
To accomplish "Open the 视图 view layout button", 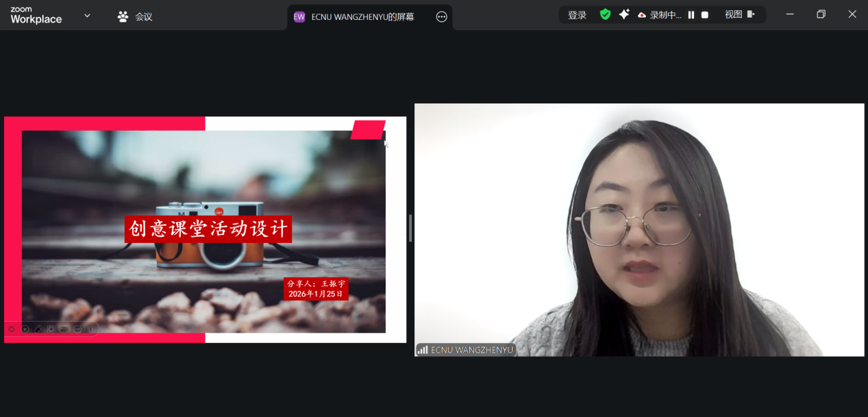I will [739, 14].
